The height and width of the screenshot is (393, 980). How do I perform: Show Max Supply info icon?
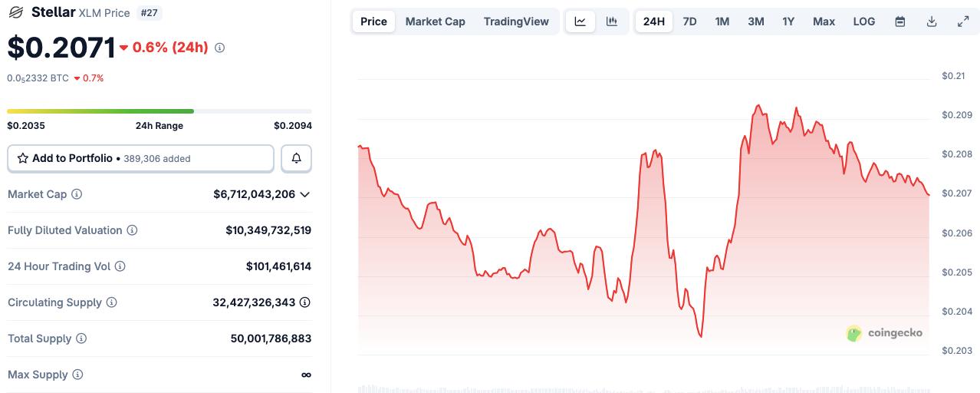point(77,375)
